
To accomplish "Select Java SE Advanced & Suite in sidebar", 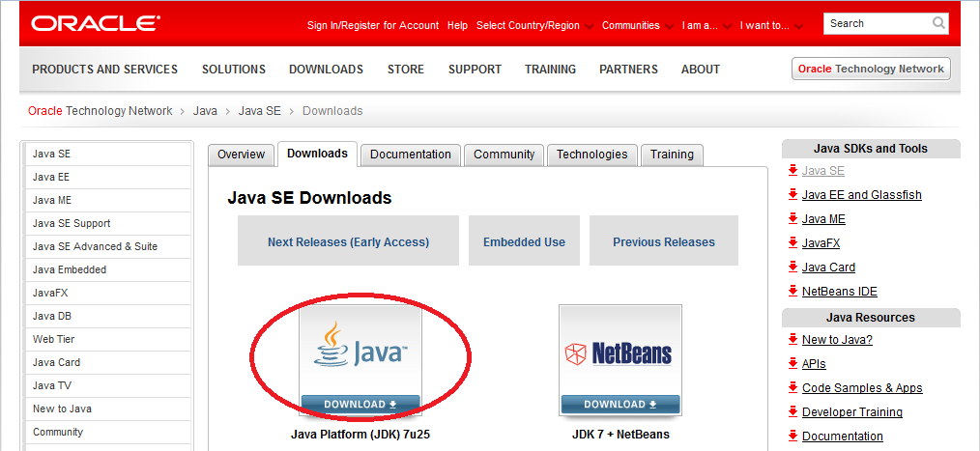I will coord(95,246).
